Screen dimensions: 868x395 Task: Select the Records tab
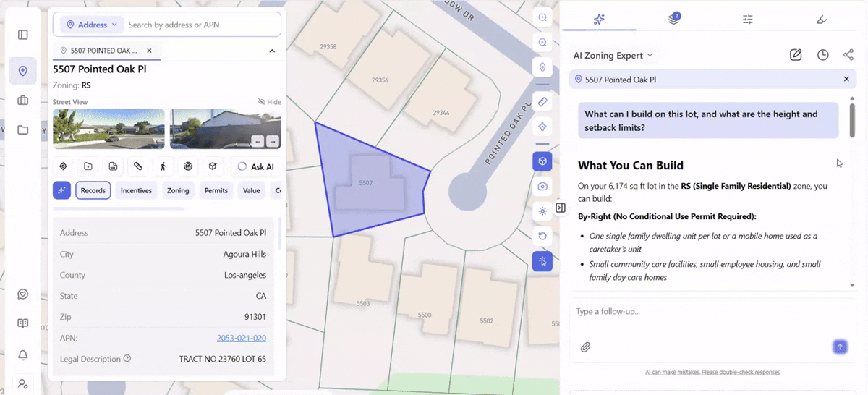(93, 190)
